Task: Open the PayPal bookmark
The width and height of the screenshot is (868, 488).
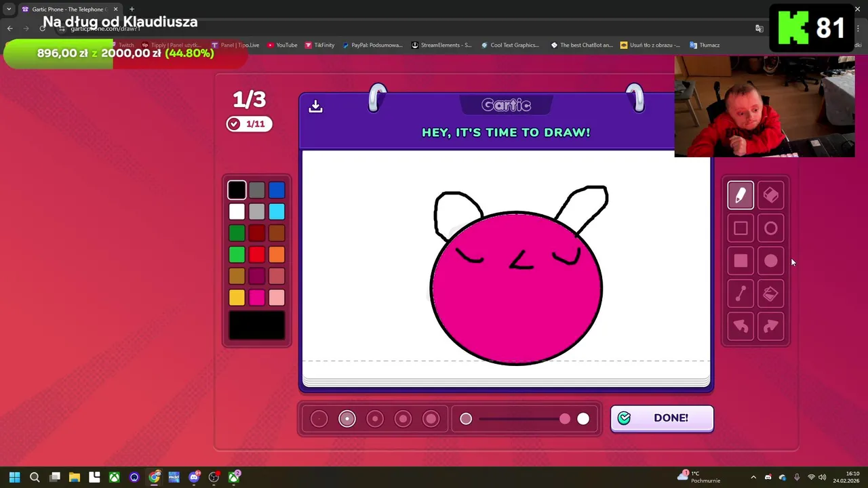Action: point(372,45)
